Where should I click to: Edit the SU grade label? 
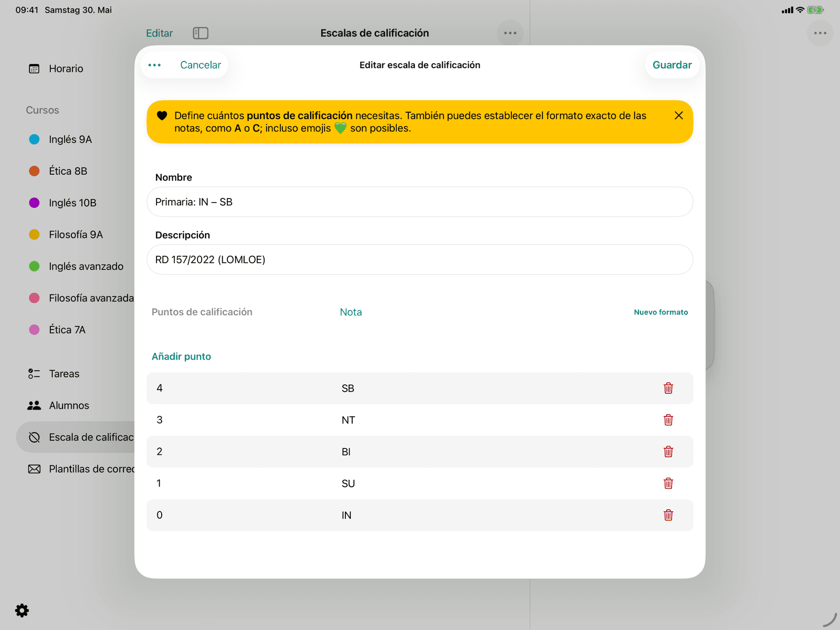coord(348,484)
